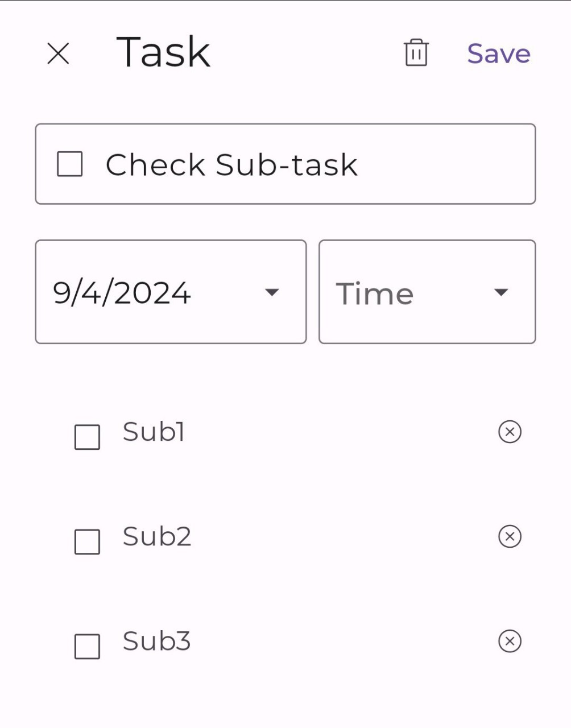Mark Check Sub-task as complete
571x728 pixels.
click(70, 164)
